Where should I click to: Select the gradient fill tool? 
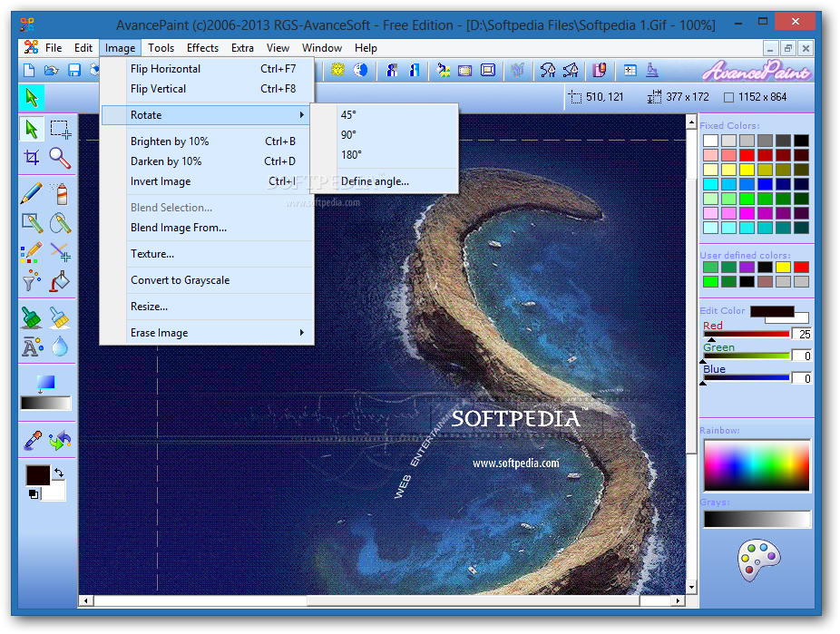click(x=45, y=383)
